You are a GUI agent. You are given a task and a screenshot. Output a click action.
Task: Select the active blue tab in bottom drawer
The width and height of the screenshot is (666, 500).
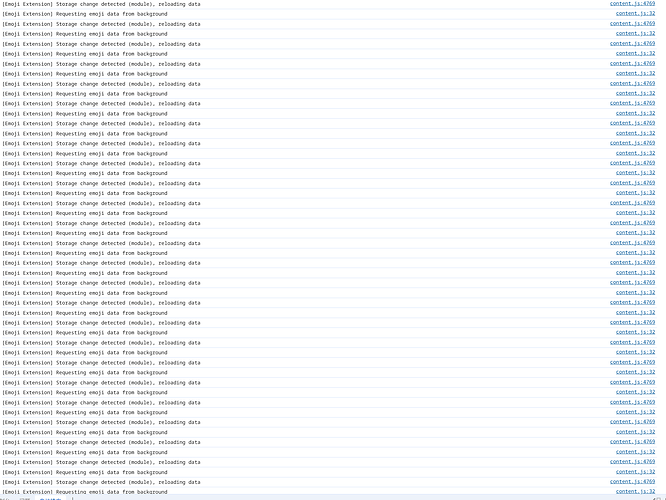coord(51,498)
